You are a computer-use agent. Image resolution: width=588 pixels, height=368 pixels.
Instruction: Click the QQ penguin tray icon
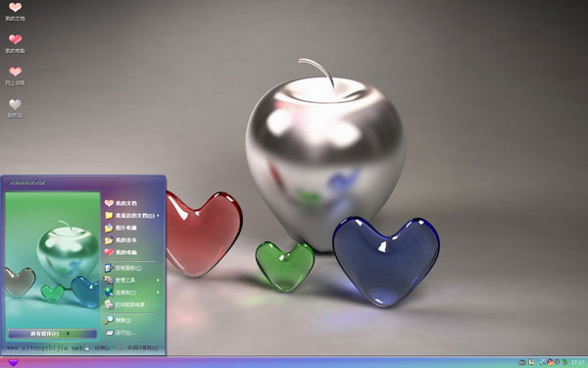point(550,362)
